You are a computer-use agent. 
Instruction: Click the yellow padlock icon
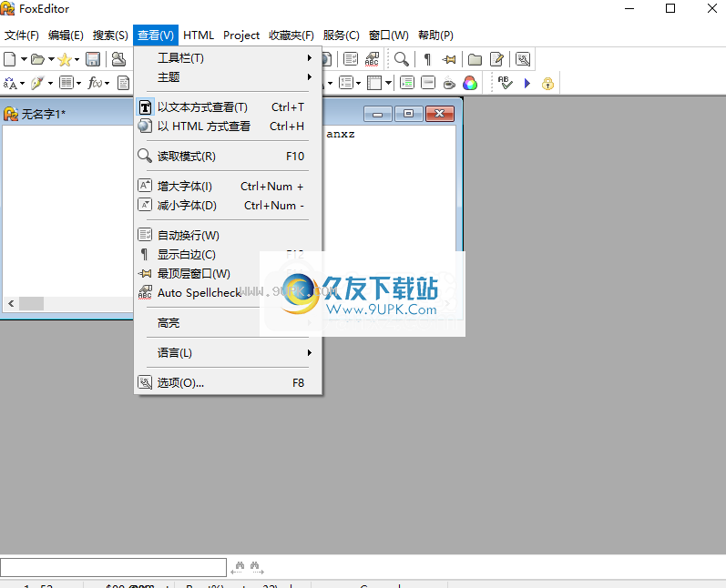tap(547, 83)
